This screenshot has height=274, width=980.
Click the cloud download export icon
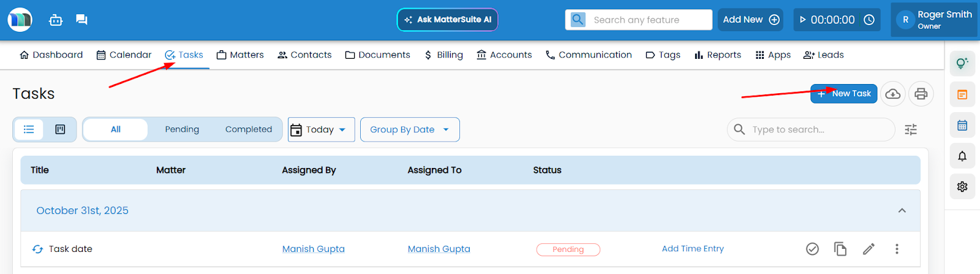coord(893,94)
